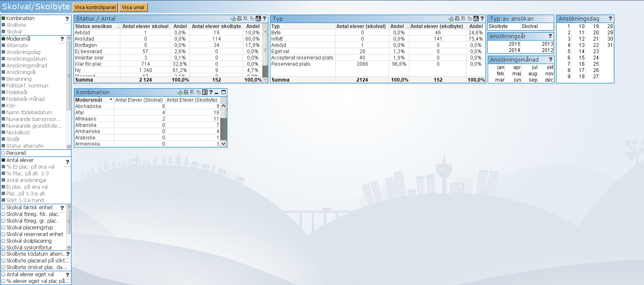The height and width of the screenshot is (285, 644).
Task: Click the Visa urval button
Action: click(x=133, y=8)
